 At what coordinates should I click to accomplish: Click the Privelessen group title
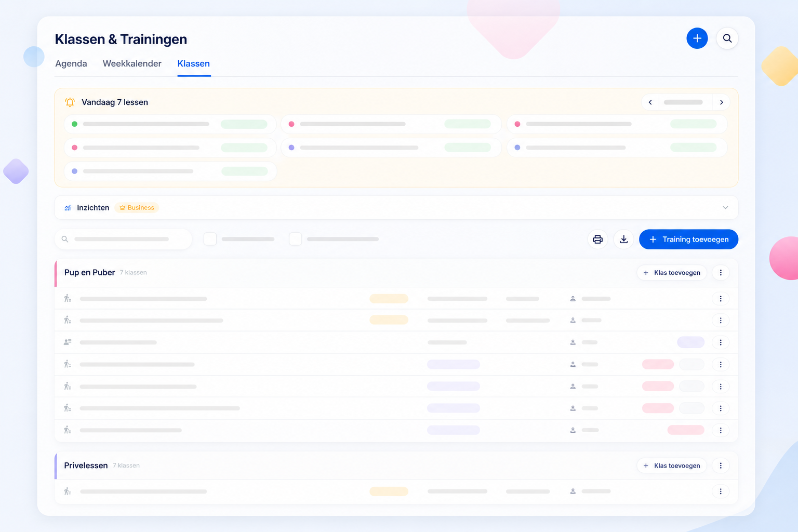coord(86,466)
